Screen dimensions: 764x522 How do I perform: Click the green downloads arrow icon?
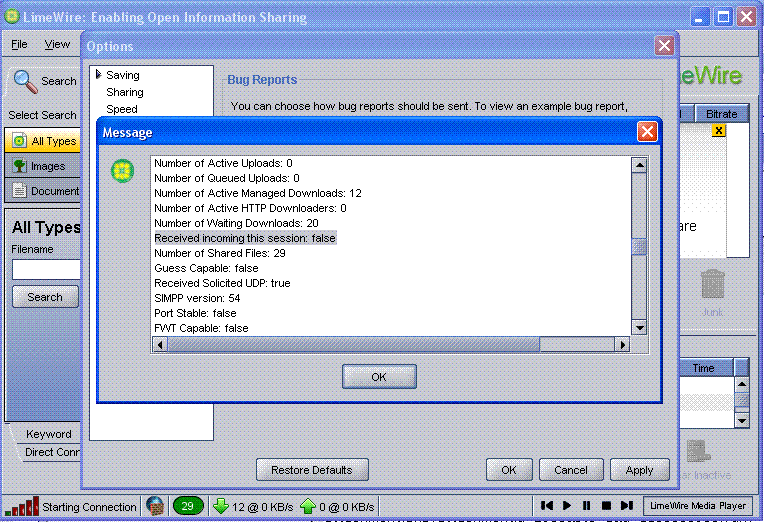pyautogui.click(x=221, y=506)
